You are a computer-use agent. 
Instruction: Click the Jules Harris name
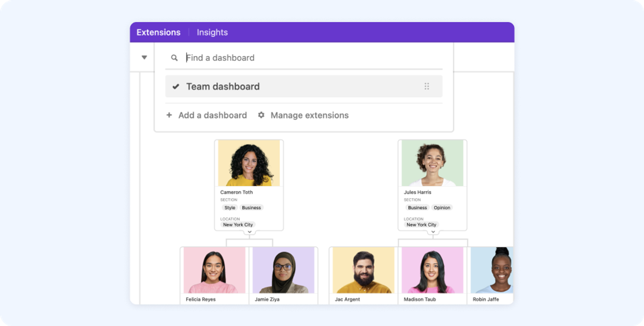[x=417, y=193]
